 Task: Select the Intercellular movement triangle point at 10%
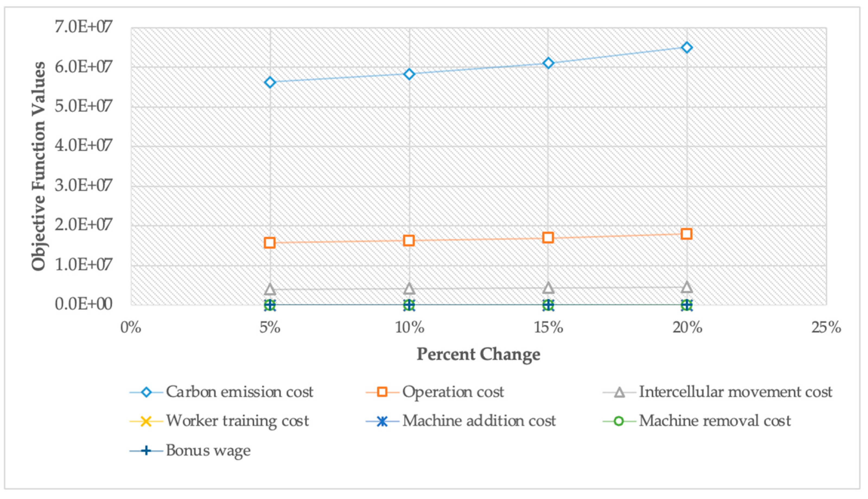click(409, 289)
